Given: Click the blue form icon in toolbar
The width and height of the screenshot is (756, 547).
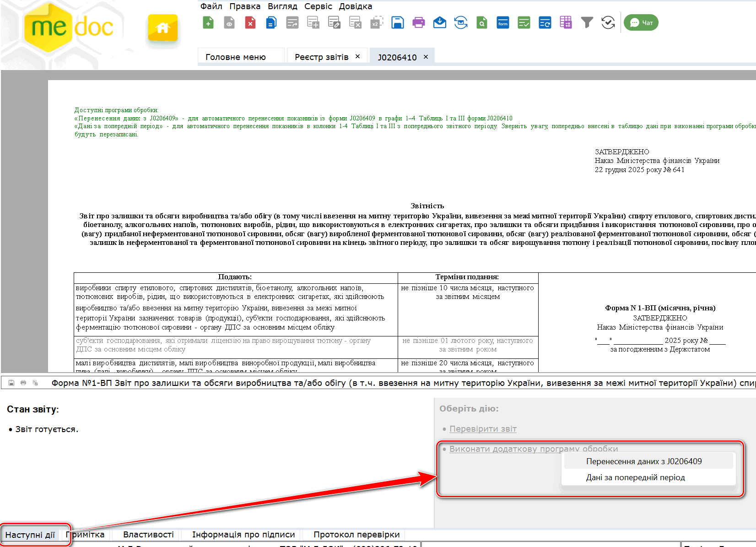Looking at the screenshot, I should [x=502, y=22].
